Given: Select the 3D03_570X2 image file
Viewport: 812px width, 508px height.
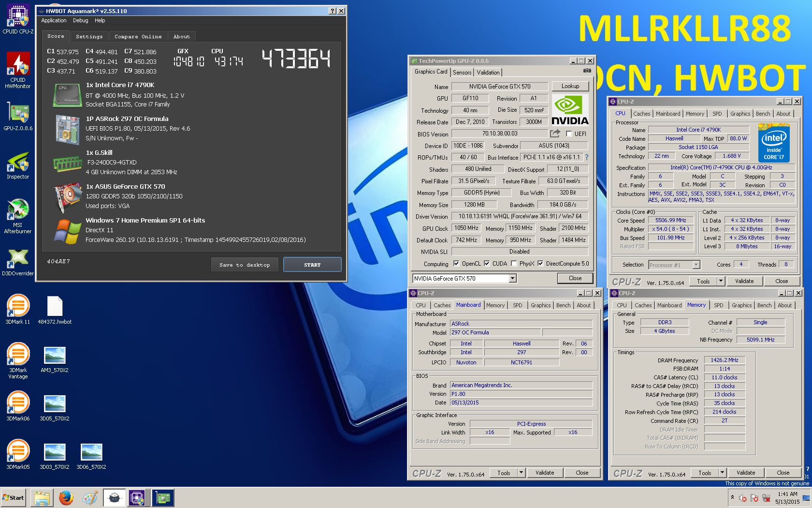Looking at the screenshot, I should point(55,456).
